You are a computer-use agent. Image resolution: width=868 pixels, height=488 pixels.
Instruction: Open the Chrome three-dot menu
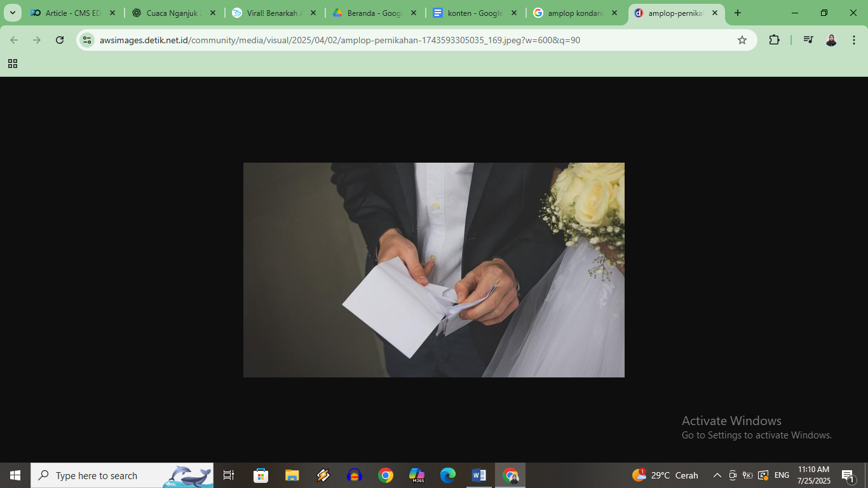click(x=853, y=40)
